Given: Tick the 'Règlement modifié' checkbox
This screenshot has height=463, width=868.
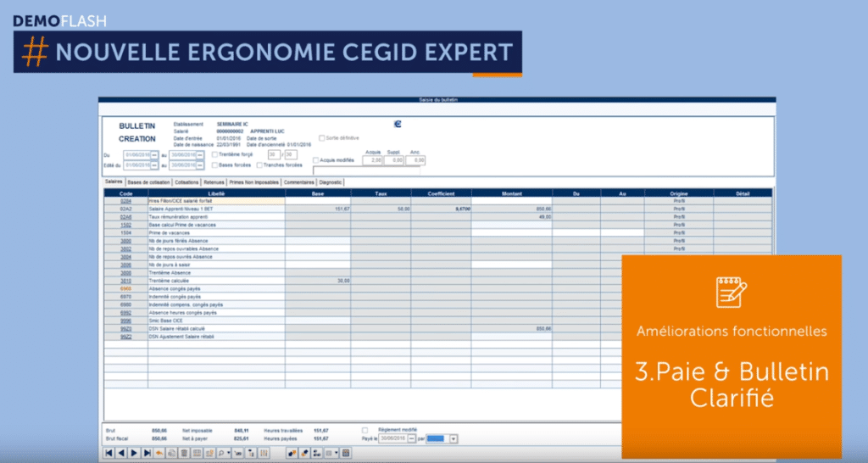Looking at the screenshot, I should pyautogui.click(x=364, y=430).
